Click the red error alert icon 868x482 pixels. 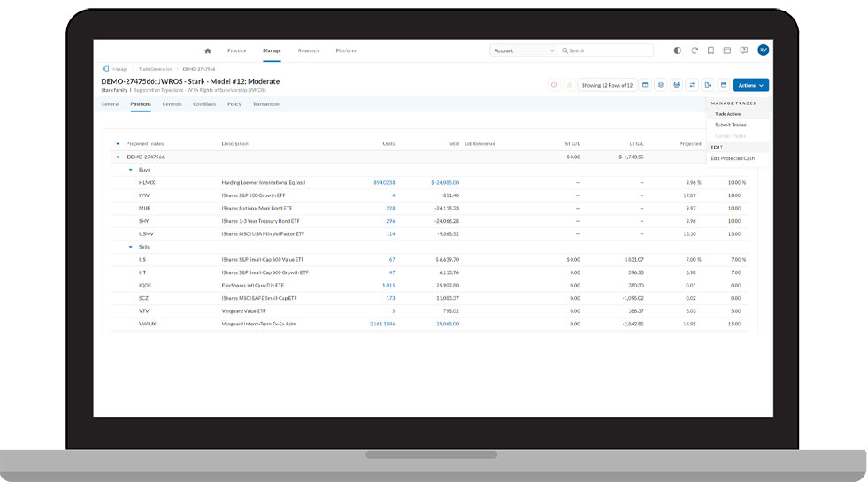pos(554,85)
